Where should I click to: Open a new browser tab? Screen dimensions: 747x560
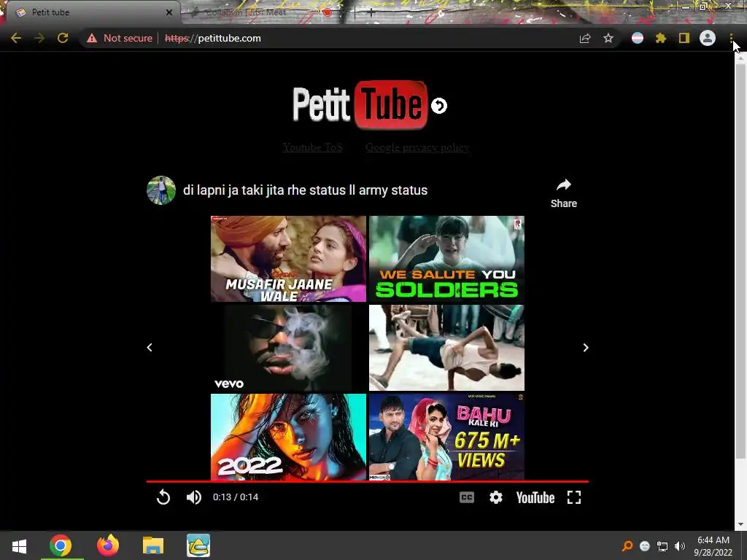(x=371, y=13)
